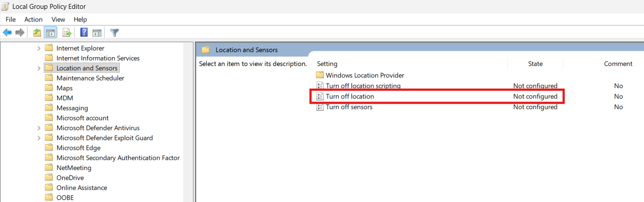The width and height of the screenshot is (644, 202).
Task: Open Help via blue question icon
Action: coord(84,32)
